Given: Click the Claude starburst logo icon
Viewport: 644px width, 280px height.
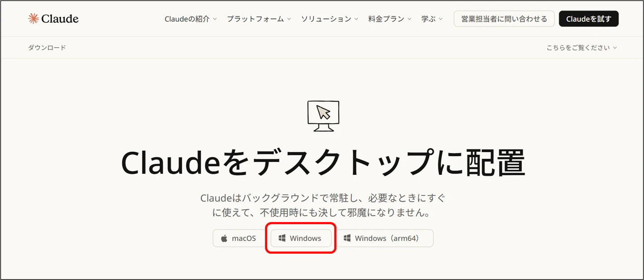Looking at the screenshot, I should pyautogui.click(x=33, y=19).
